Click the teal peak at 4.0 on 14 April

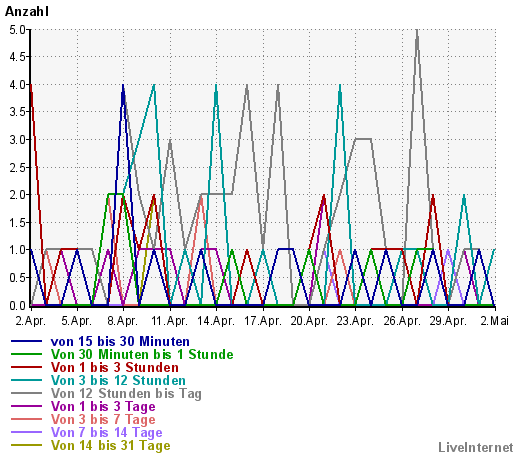tap(216, 86)
